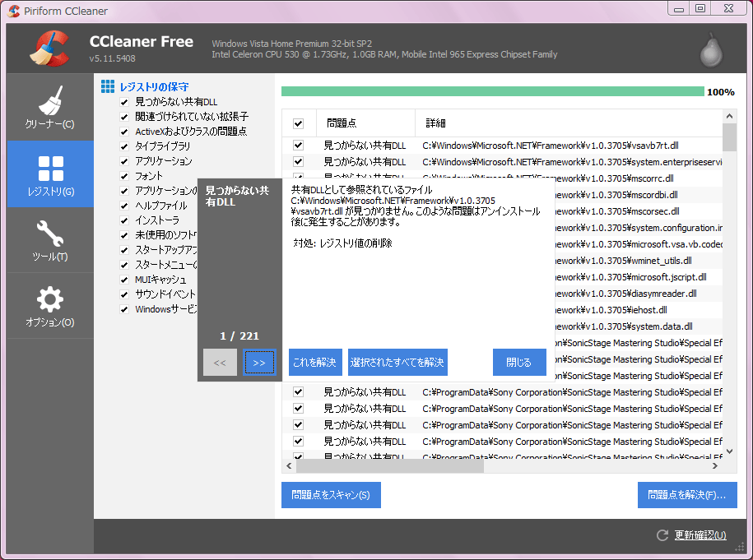Viewport: 753px width, 560px height.
Task: Uncheck the system.enterpriseservi result row
Action: [x=298, y=161]
